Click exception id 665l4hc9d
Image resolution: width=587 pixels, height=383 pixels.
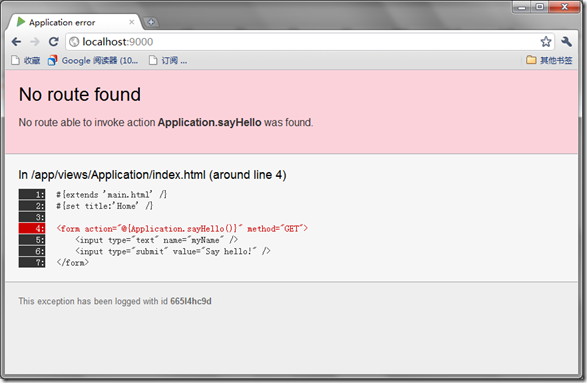tap(191, 301)
